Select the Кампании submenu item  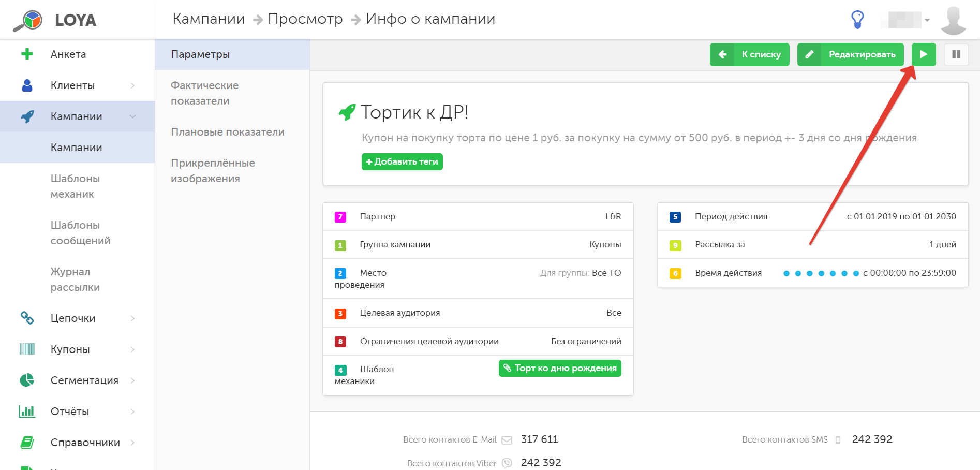[77, 148]
